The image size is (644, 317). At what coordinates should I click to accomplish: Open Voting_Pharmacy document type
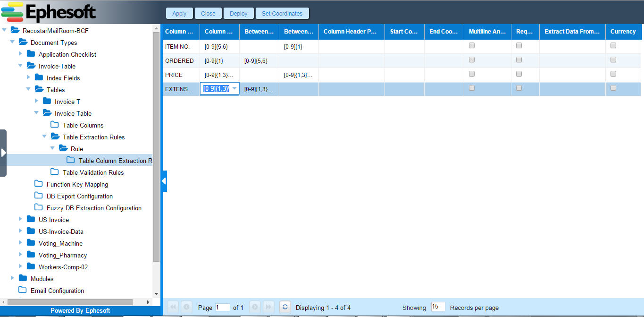[63, 255]
